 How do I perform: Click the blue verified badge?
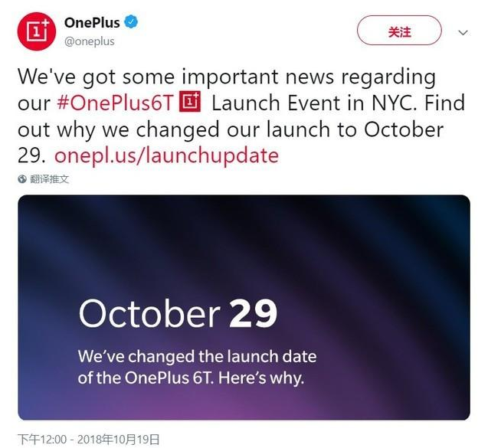pyautogui.click(x=131, y=22)
